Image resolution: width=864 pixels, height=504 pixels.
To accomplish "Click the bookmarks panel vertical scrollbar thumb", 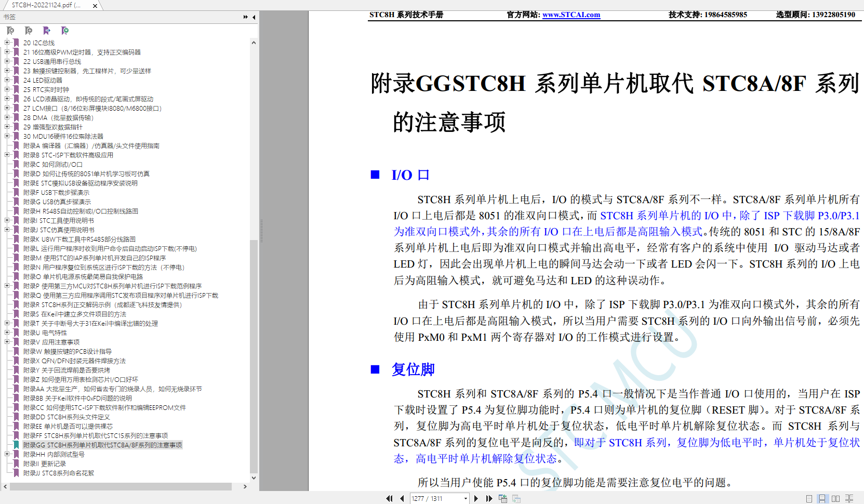I will [254, 356].
